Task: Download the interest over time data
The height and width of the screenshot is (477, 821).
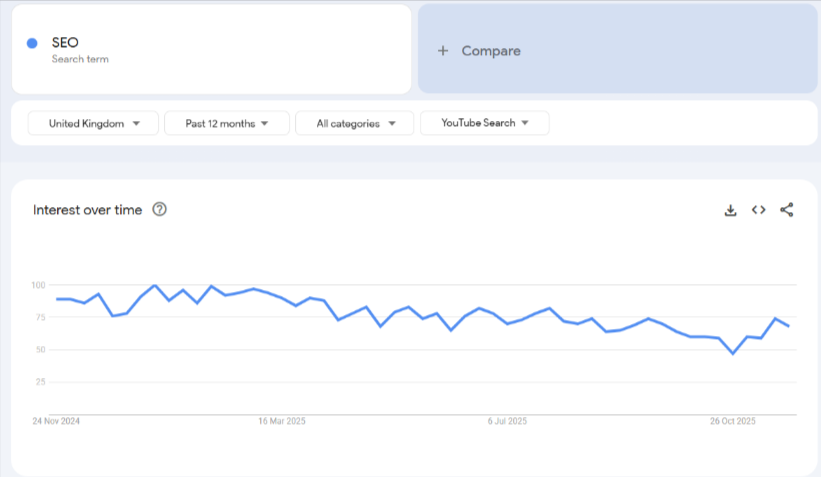Action: coord(730,210)
